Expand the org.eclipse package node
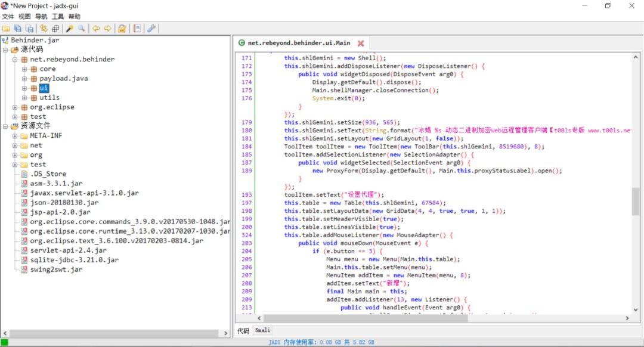This screenshot has height=347, width=644. click(16, 107)
